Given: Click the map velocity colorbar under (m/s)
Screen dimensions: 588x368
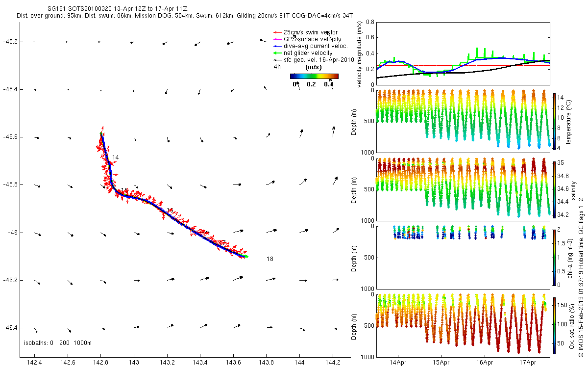Looking at the screenshot, I should 314,76.
